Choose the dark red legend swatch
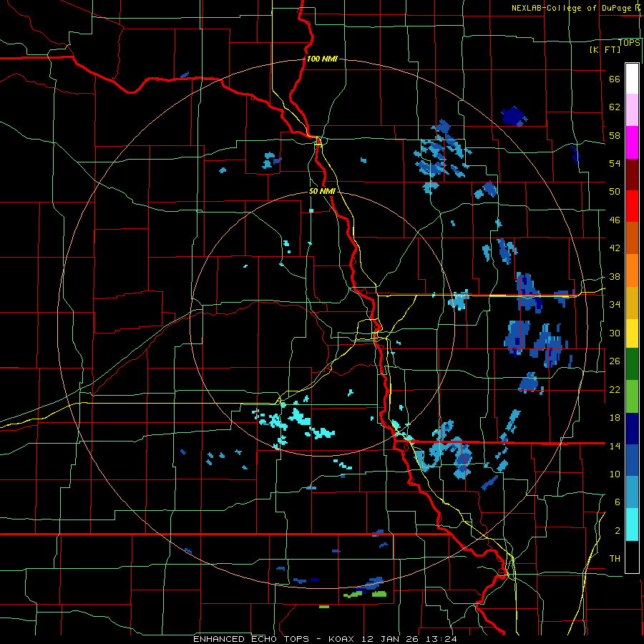Screen dimensions: 644x644 coord(632,175)
